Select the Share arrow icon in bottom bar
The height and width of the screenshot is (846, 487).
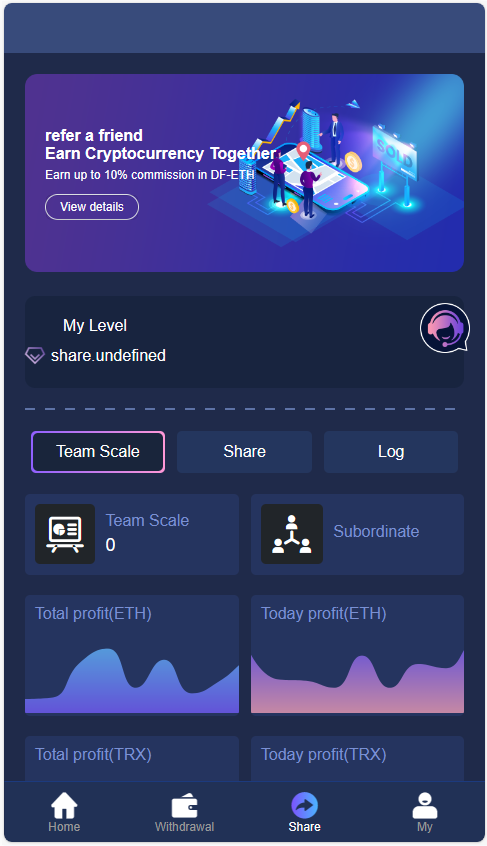click(305, 806)
